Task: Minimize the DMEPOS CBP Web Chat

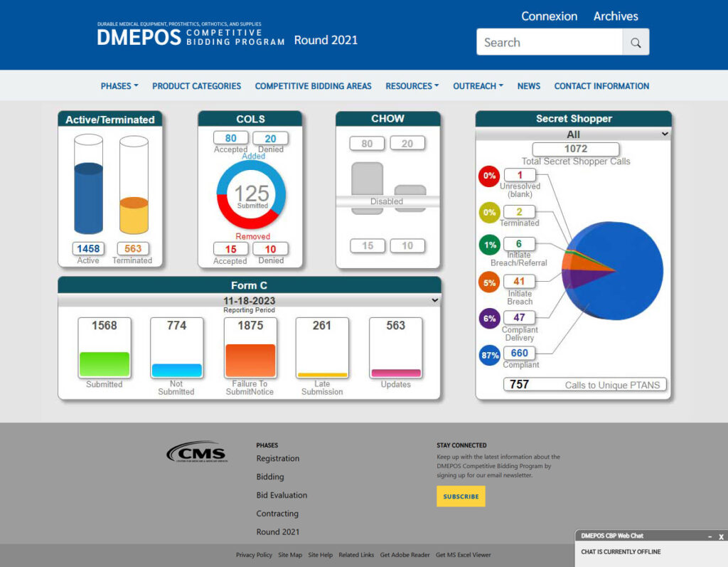Action: point(710,536)
